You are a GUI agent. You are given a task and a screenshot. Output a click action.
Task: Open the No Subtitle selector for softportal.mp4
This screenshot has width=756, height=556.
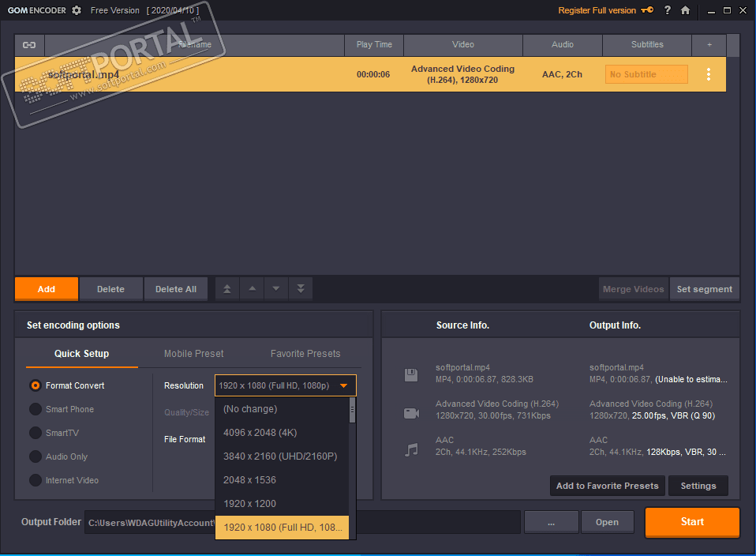coord(646,74)
